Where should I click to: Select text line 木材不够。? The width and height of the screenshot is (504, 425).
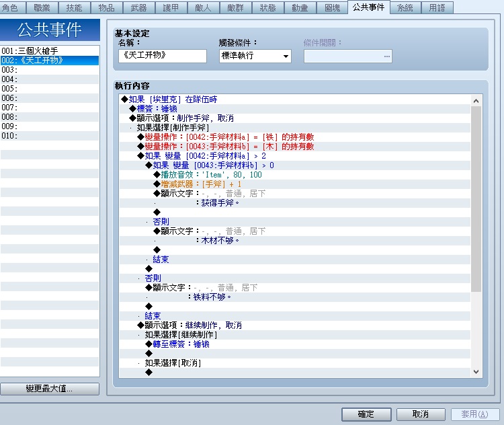[295, 241]
